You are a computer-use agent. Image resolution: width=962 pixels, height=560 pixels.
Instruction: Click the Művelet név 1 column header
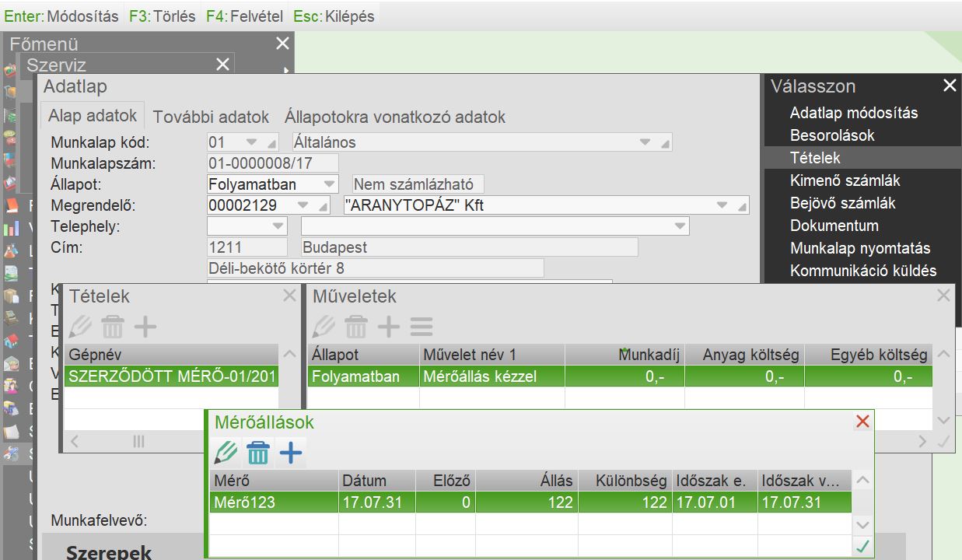pos(492,354)
